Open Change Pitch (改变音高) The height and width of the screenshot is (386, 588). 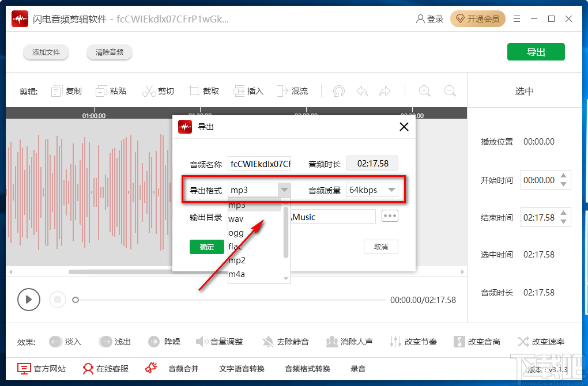click(x=477, y=342)
